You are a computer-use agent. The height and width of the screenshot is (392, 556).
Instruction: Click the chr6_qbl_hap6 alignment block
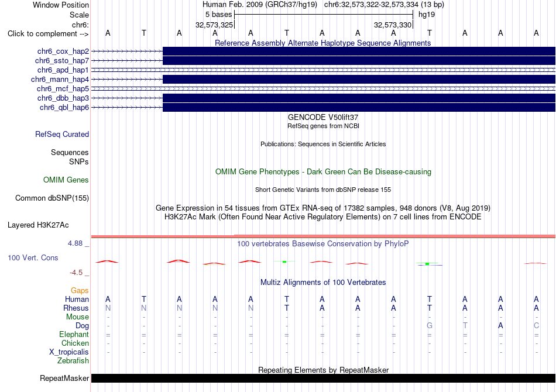click(359, 108)
